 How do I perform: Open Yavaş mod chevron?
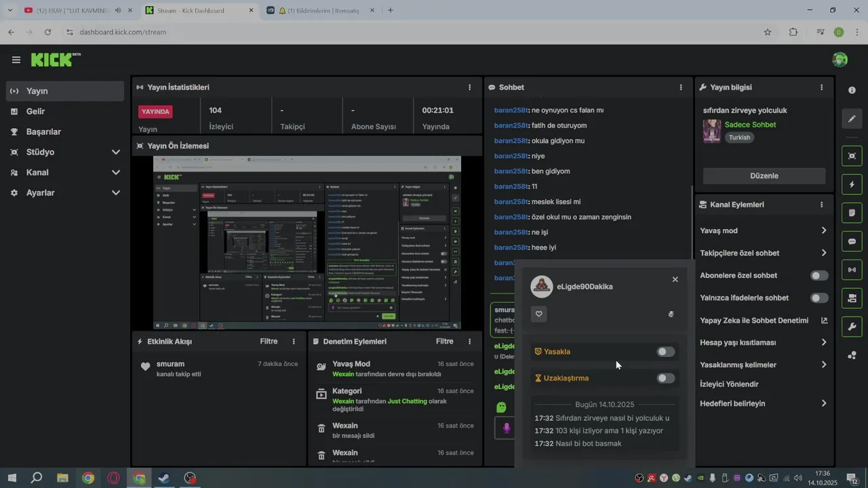tap(824, 230)
